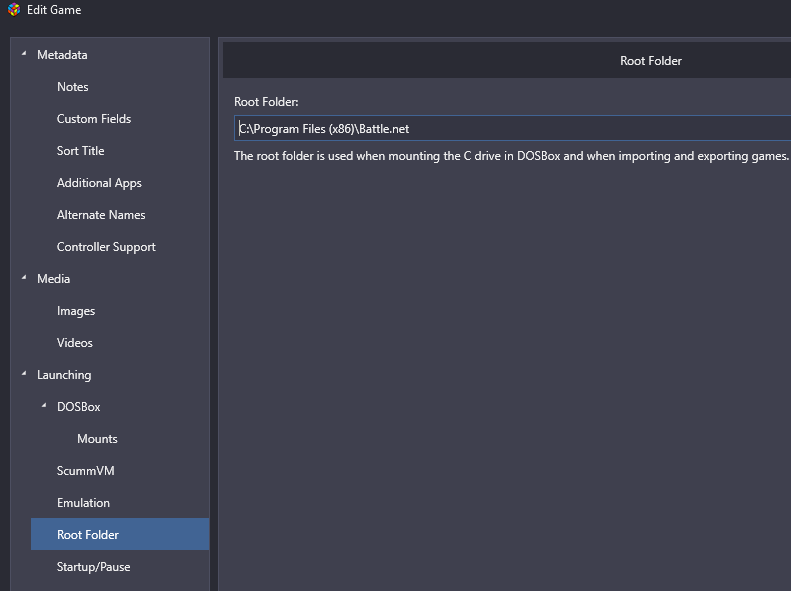Select the Images media page
The height and width of the screenshot is (591, 791).
(x=76, y=311)
